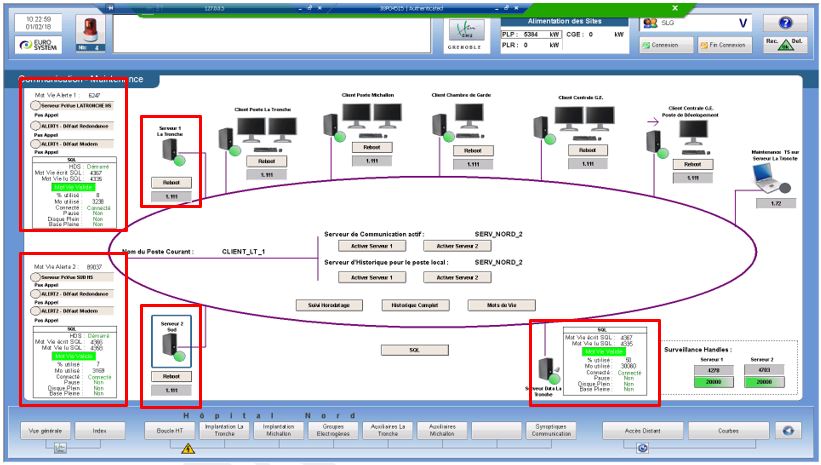Toggle the Serveur Prévue LATRONCHE HS indicator
The width and height of the screenshot is (821, 465).
click(x=37, y=104)
